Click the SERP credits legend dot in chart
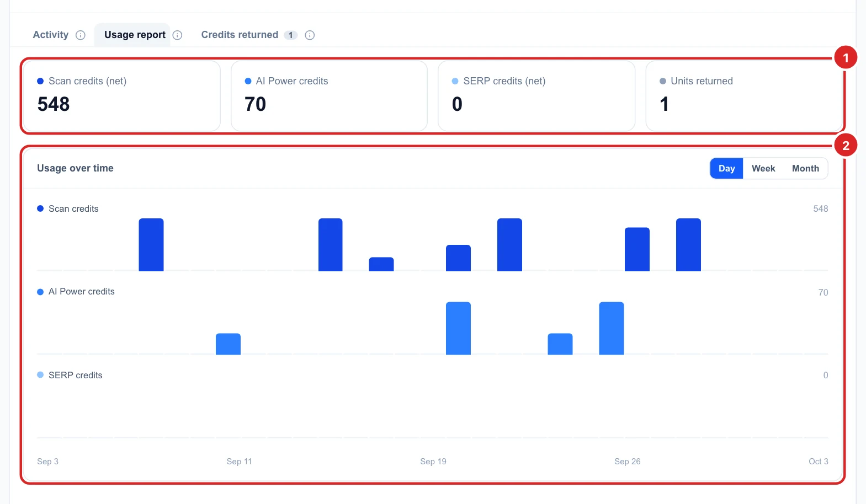The image size is (866, 504). (40, 375)
